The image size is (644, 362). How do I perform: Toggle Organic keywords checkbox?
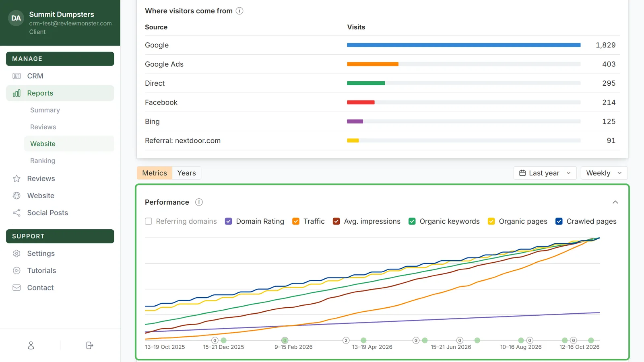coord(412,221)
